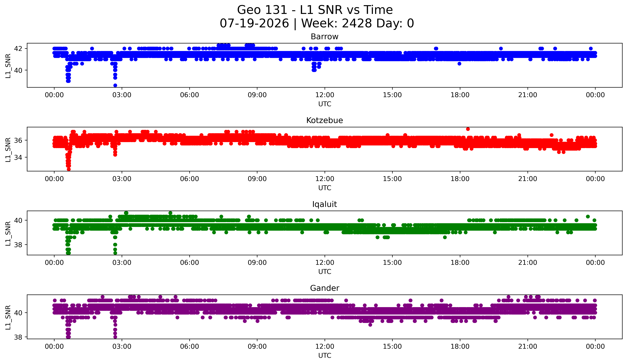The height and width of the screenshot is (364, 627).
Task: Click the y-axis tick 34 on Kotzebue plot
Action: tap(18, 157)
